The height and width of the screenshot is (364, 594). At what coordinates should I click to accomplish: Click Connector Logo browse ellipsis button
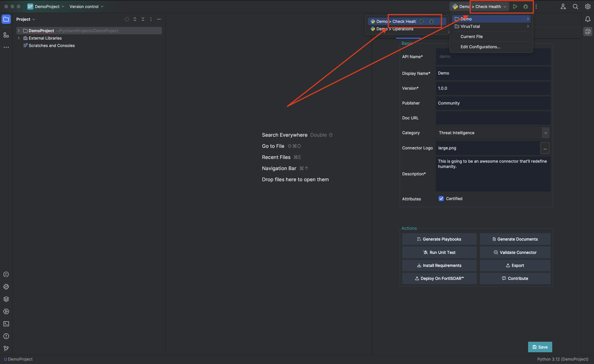point(545,148)
